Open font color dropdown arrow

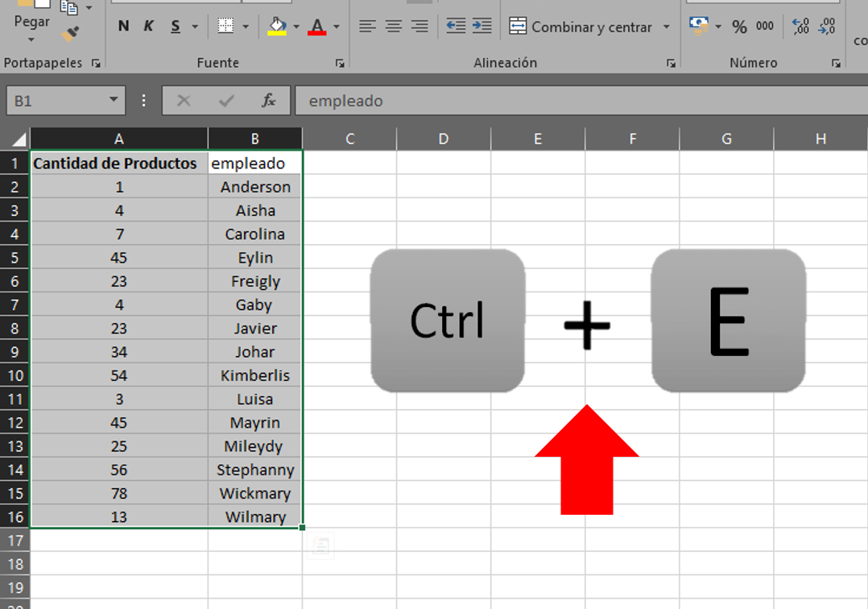tap(336, 26)
